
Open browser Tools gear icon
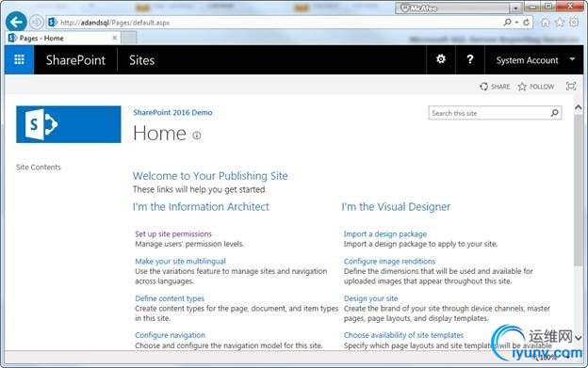click(574, 23)
